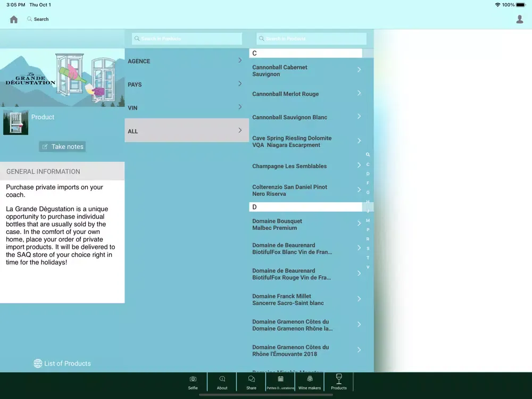The image size is (532, 399).
Task: Tap the Wi-Fi status icon
Action: pyautogui.click(x=497, y=5)
